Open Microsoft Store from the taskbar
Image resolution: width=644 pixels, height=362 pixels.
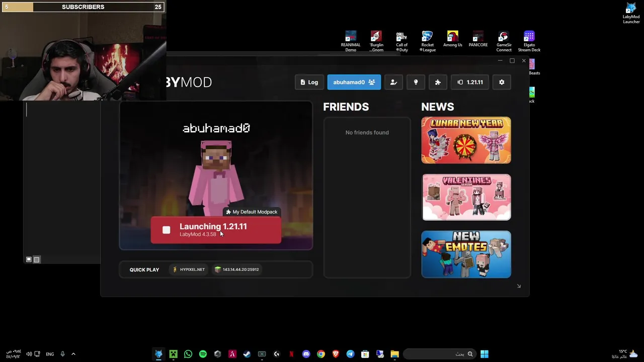click(x=365, y=354)
